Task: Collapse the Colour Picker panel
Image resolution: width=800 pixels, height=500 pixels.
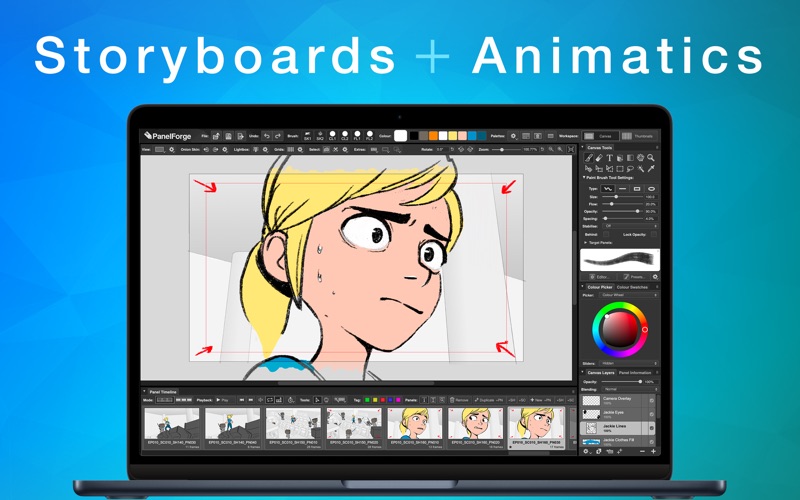Action: [x=582, y=287]
